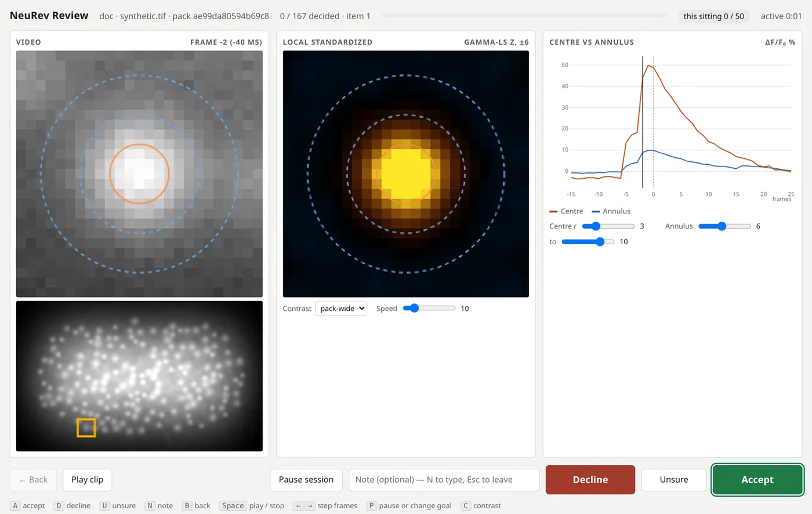812x514 pixels.
Task: Click the 'B back' shortcut hint
Action: 196,506
